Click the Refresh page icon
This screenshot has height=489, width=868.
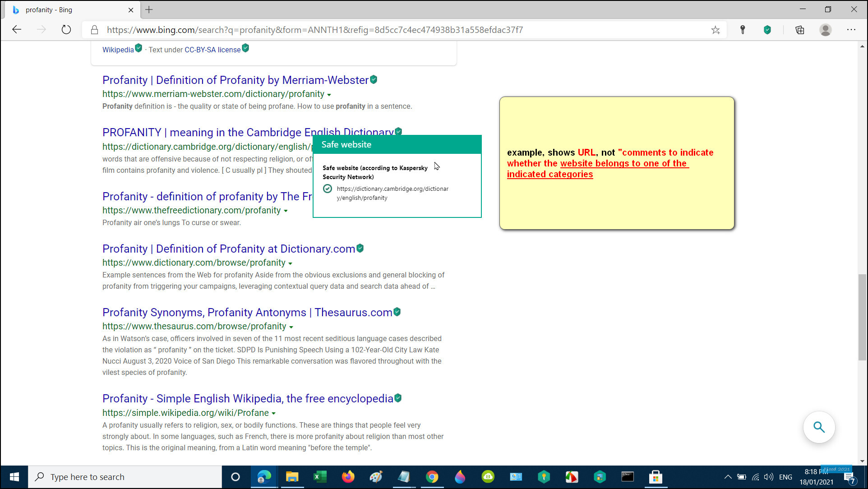pos(66,30)
